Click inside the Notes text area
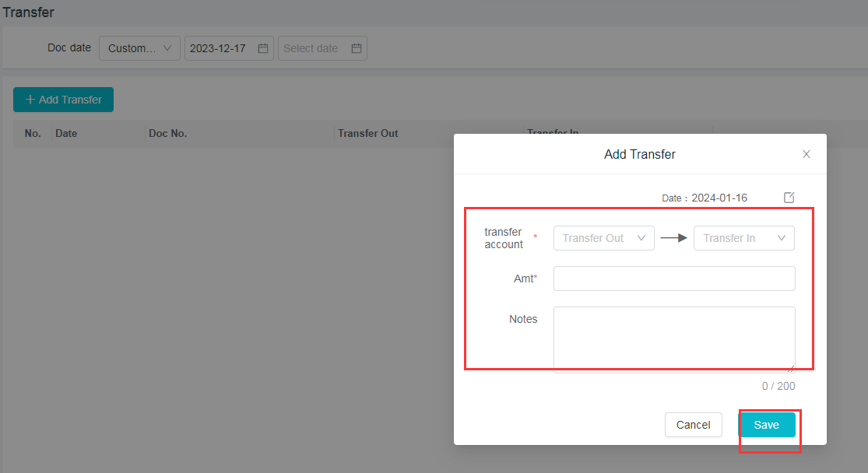 click(674, 339)
